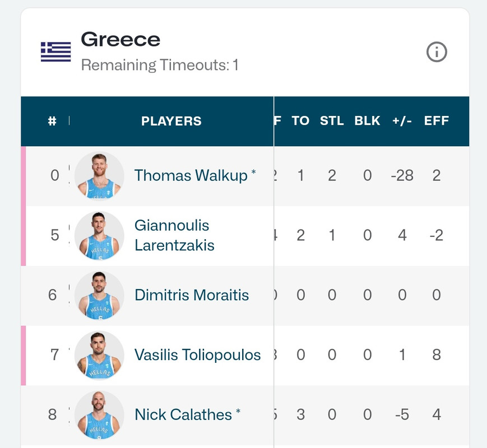Sort by the +/- column header
The image size is (487, 448).
(x=402, y=121)
